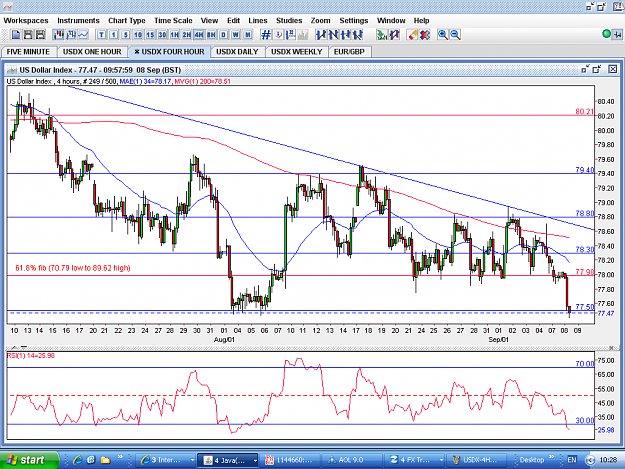Close the USDX FOUR HOUR tab
This screenshot has height=469, width=625.
pyautogui.click(x=137, y=52)
